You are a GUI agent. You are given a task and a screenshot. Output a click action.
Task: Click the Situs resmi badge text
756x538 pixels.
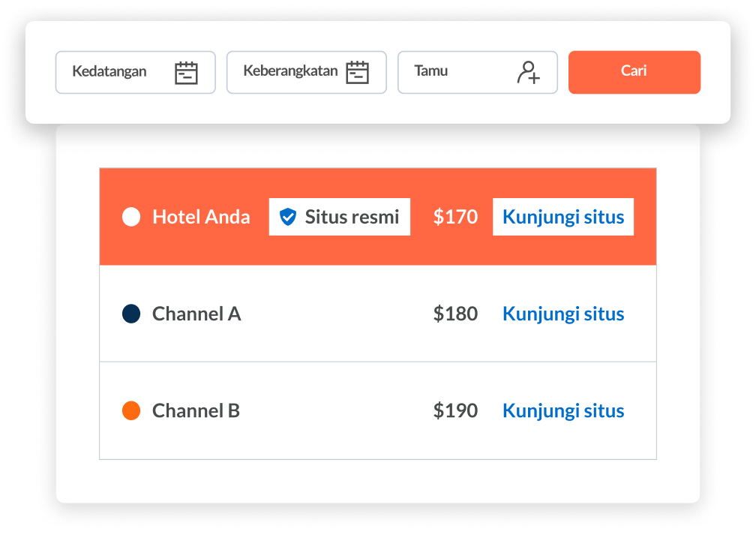352,217
